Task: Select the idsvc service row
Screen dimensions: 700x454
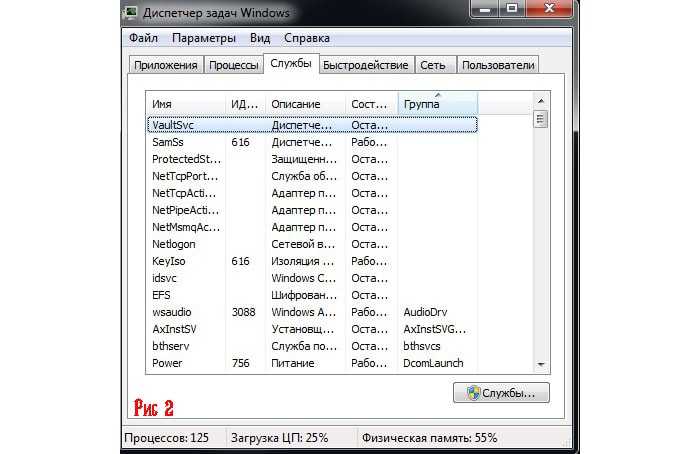Action: 312,278
